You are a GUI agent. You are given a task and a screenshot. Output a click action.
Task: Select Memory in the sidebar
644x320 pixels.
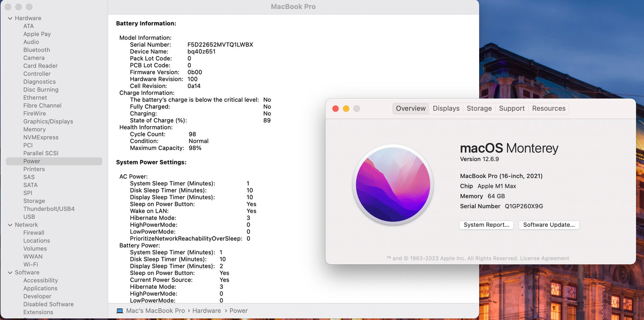coord(34,129)
